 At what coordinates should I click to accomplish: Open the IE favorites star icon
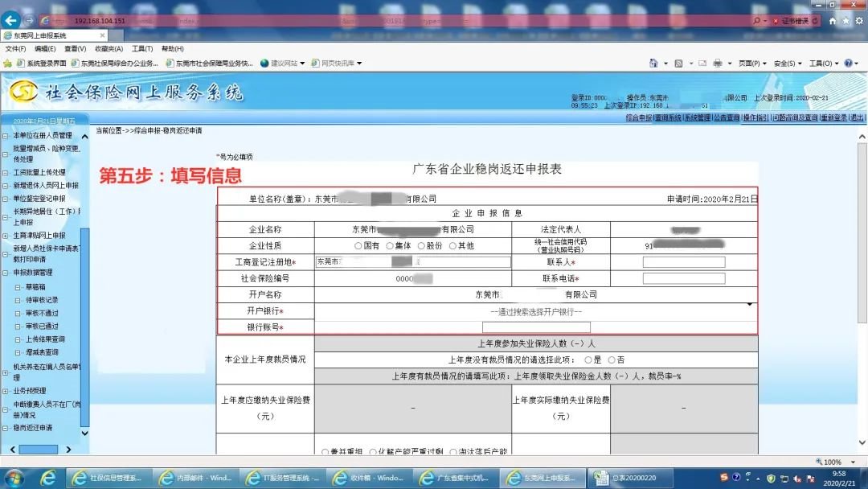tap(845, 21)
